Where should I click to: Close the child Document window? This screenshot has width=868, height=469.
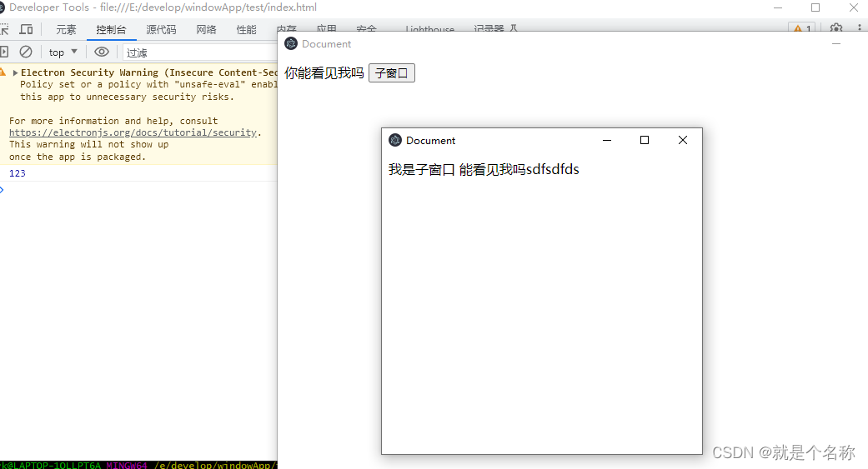coord(683,140)
